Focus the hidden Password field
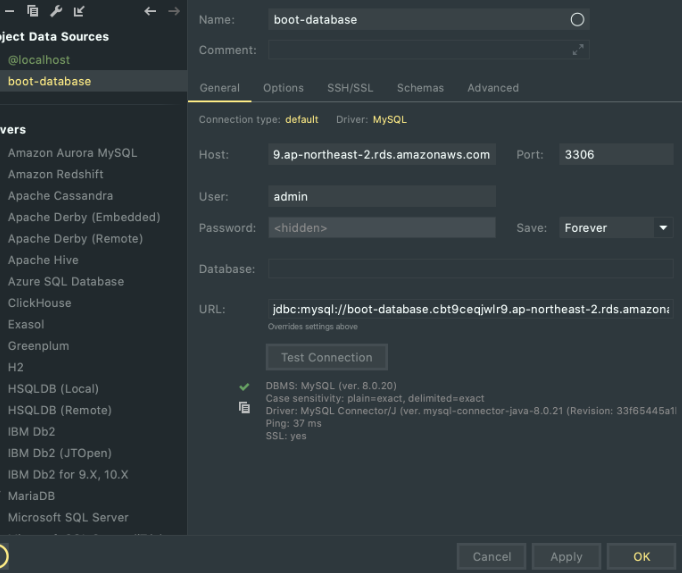Viewport: 682px width, 573px height. click(382, 228)
